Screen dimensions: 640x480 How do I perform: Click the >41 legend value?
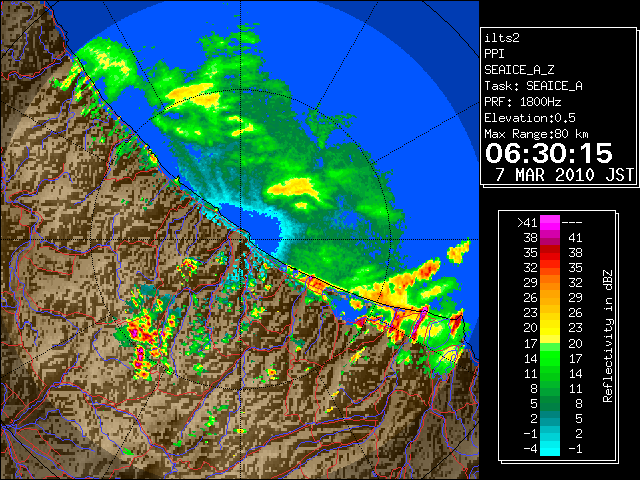tap(527, 223)
